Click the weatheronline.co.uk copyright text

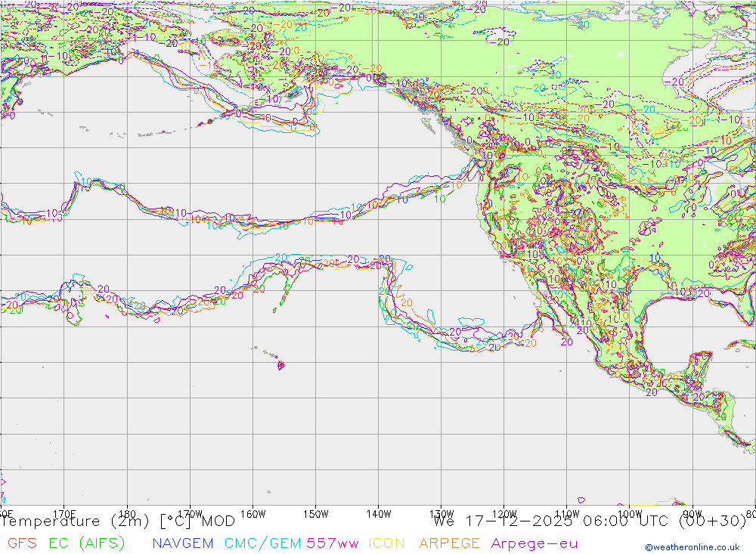pos(692,546)
